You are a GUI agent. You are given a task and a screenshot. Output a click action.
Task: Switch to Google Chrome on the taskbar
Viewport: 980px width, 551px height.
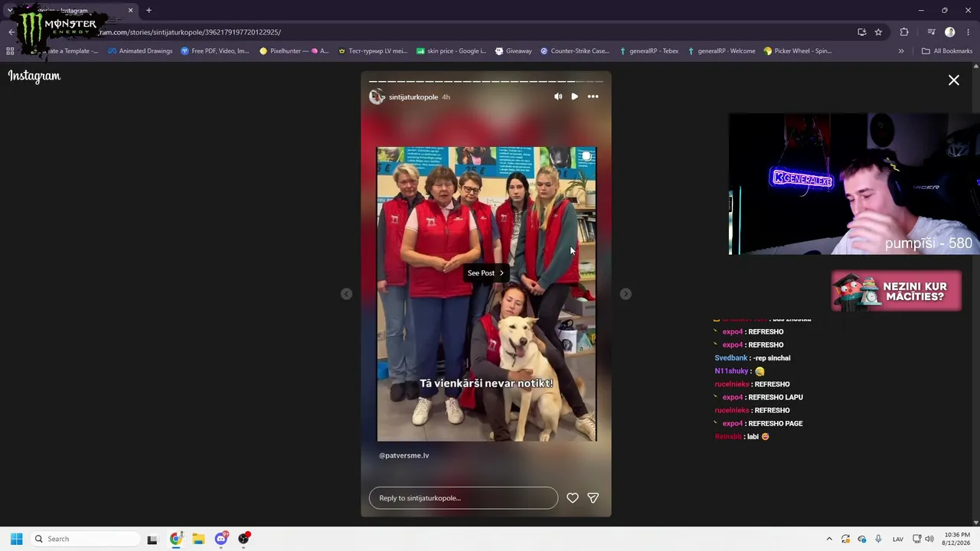[175, 539]
